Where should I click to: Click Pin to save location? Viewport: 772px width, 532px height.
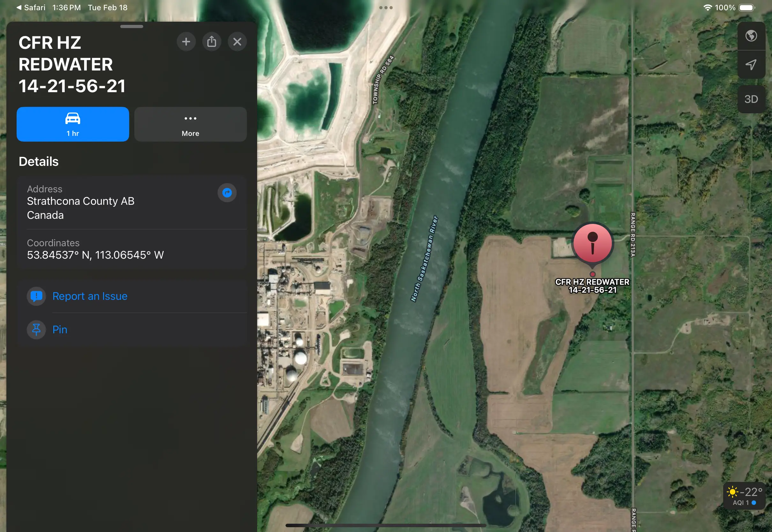coord(60,329)
